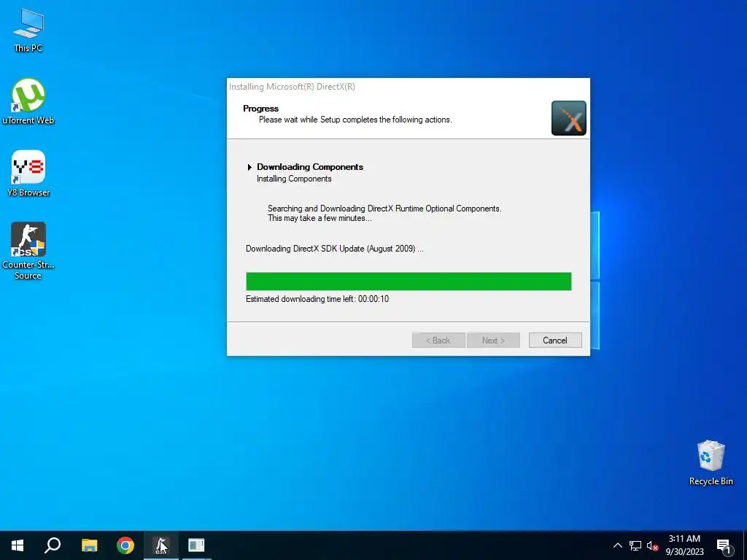Click the Installing Microsoft DirectX title bar
This screenshot has height=560, width=747.
(x=408, y=87)
